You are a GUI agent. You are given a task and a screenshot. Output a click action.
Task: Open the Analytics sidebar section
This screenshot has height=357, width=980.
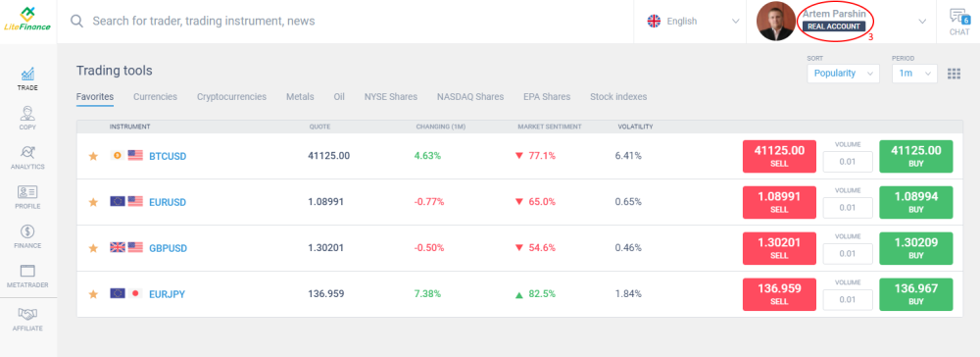click(27, 158)
